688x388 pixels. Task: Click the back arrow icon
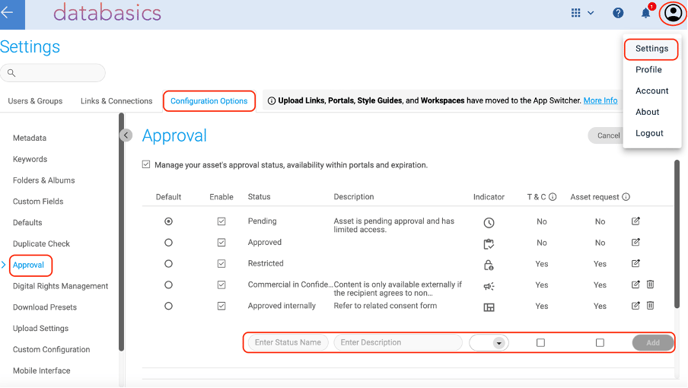tap(7, 12)
